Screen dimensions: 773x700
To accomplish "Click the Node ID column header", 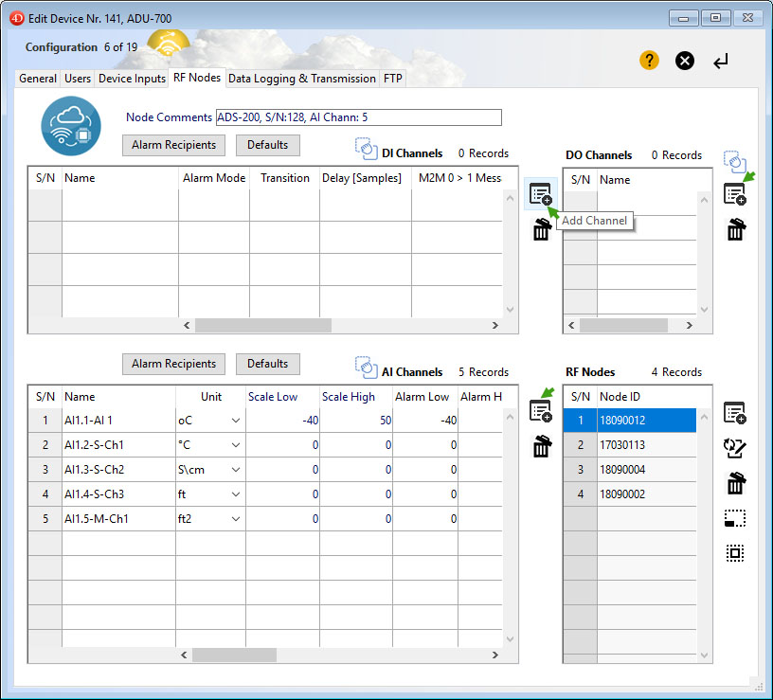I will coord(647,397).
